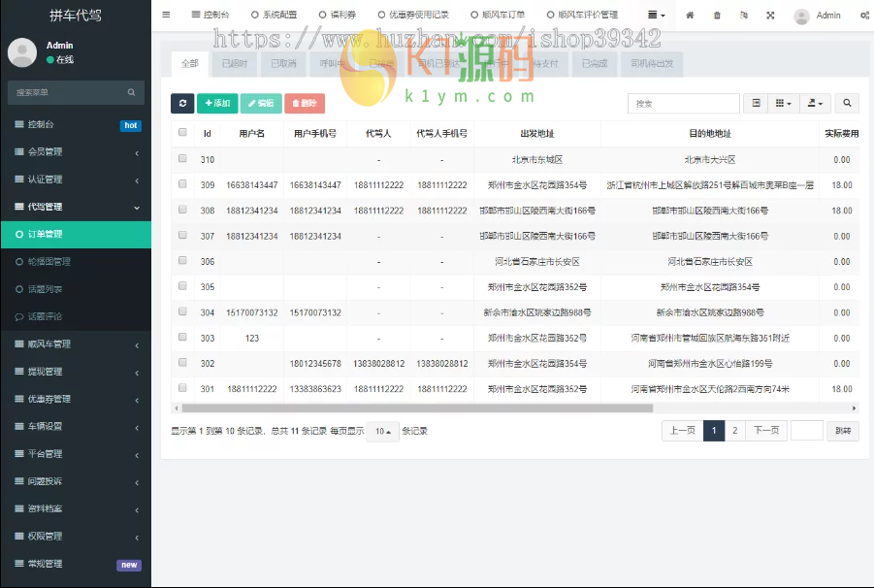Expand the 顺风车管理 chevron in sidebar

click(137, 345)
